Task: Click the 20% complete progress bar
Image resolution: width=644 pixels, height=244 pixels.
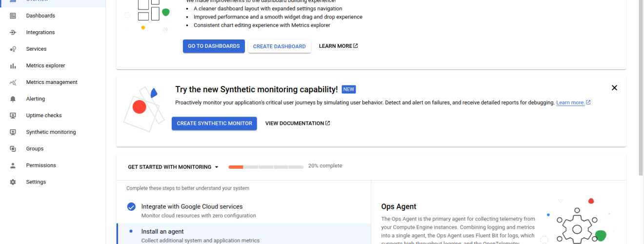Action: pyautogui.click(x=266, y=167)
